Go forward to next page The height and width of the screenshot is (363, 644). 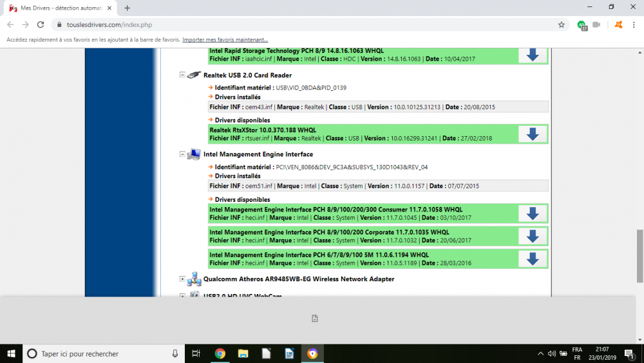26,25
